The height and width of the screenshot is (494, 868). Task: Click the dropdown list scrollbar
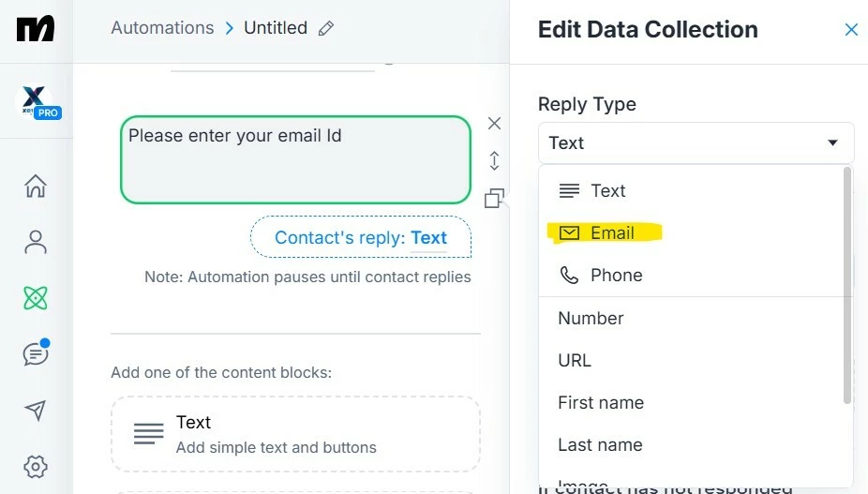[x=847, y=285]
